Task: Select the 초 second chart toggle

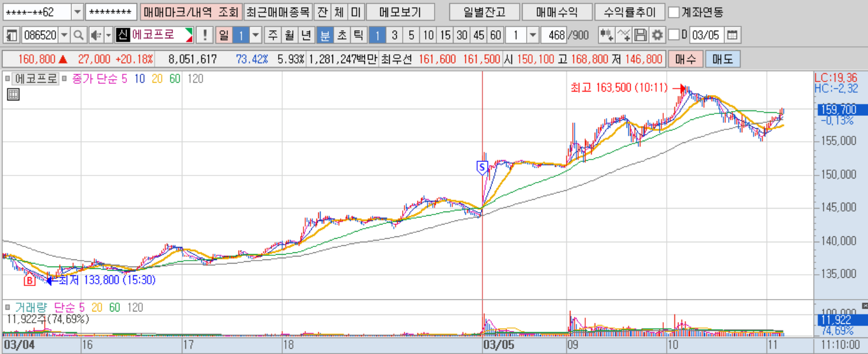Action: tap(341, 35)
